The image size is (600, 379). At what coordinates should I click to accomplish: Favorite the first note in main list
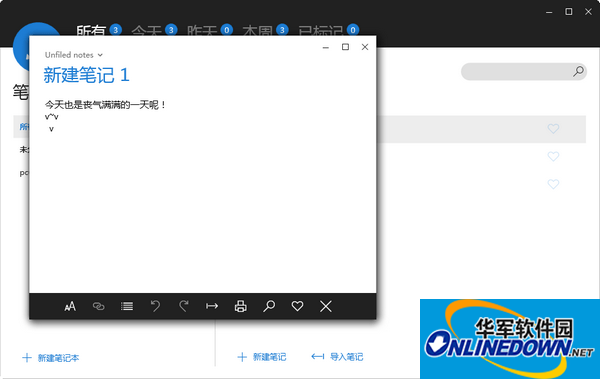(553, 129)
